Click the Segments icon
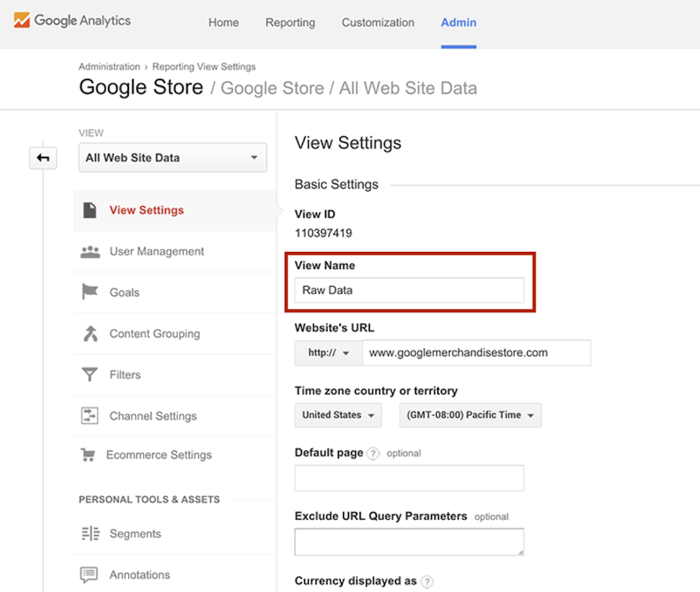Image resolution: width=700 pixels, height=592 pixels. (x=91, y=533)
